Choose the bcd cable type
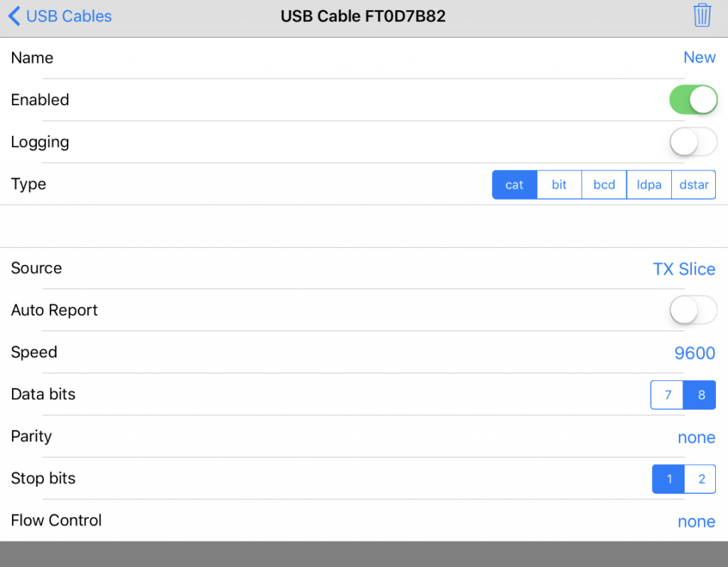This screenshot has width=728, height=567. point(604,185)
